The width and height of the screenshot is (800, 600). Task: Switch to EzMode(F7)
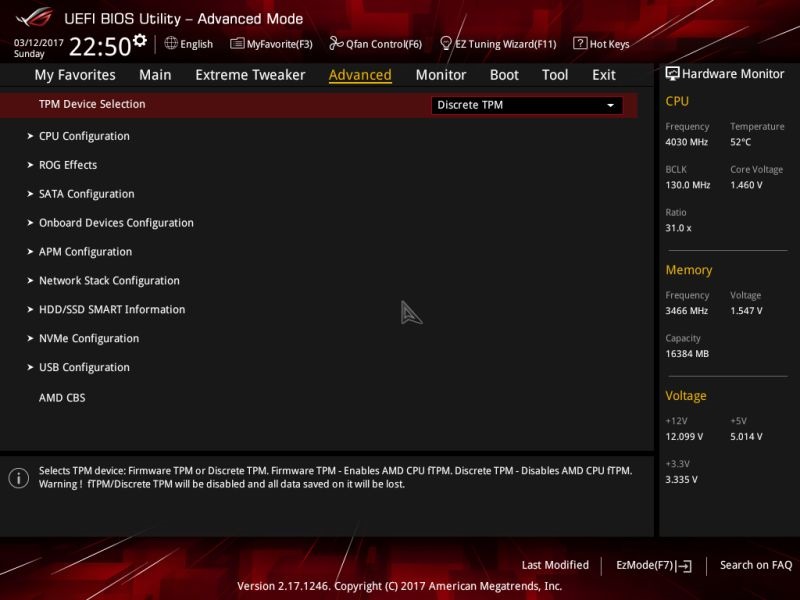pos(654,565)
